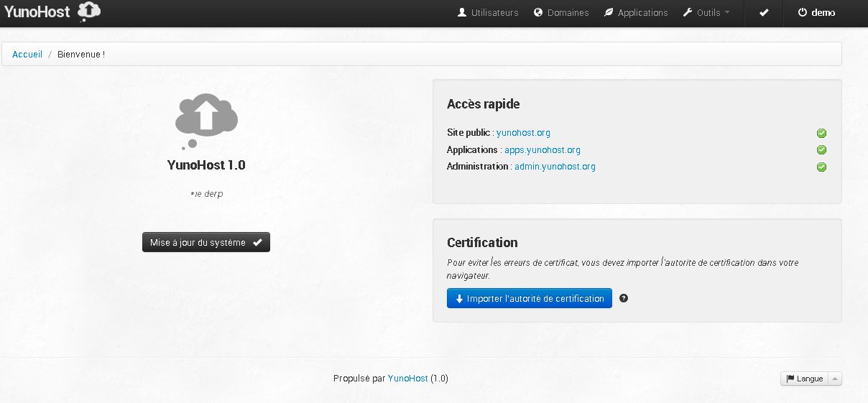Expand the Langue dropdown caret
868x403 pixels.
pyautogui.click(x=834, y=379)
